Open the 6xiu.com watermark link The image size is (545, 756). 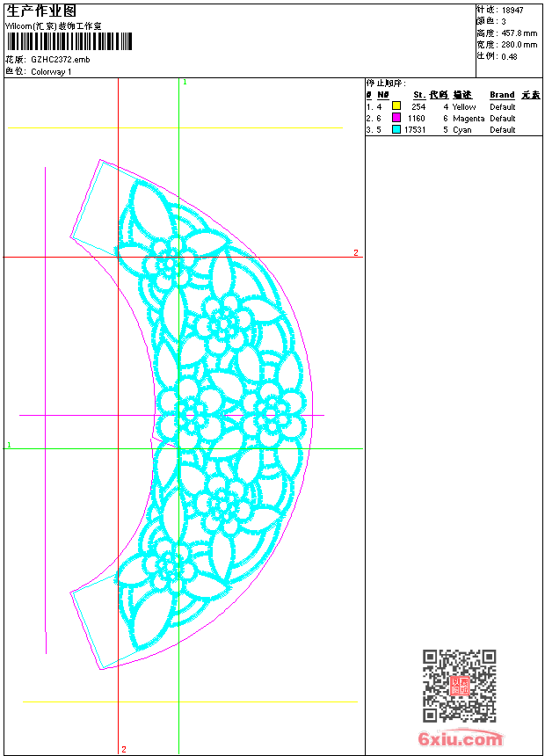click(460, 739)
